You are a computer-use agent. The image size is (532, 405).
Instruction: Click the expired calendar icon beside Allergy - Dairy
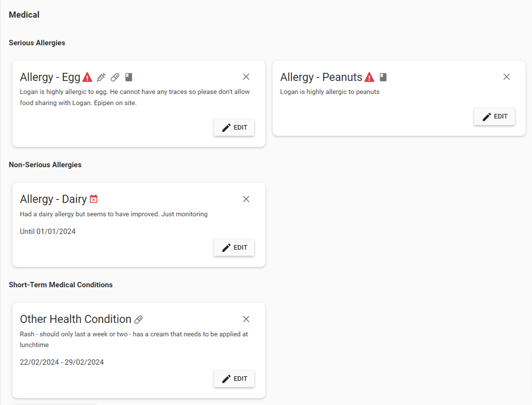pyautogui.click(x=94, y=199)
